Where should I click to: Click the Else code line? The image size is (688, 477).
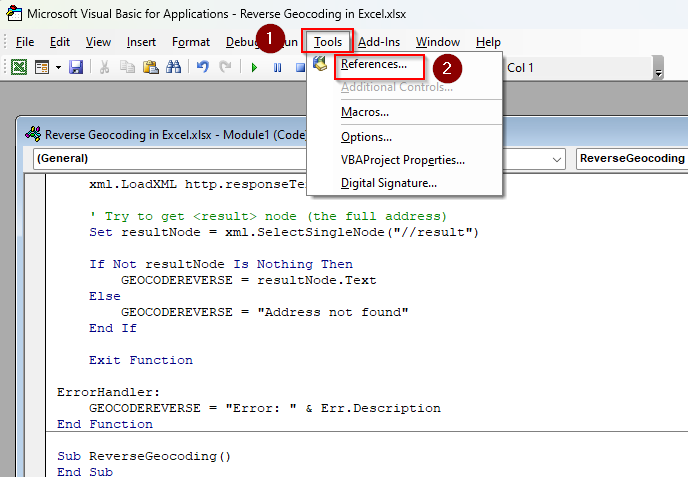pyautogui.click(x=104, y=296)
